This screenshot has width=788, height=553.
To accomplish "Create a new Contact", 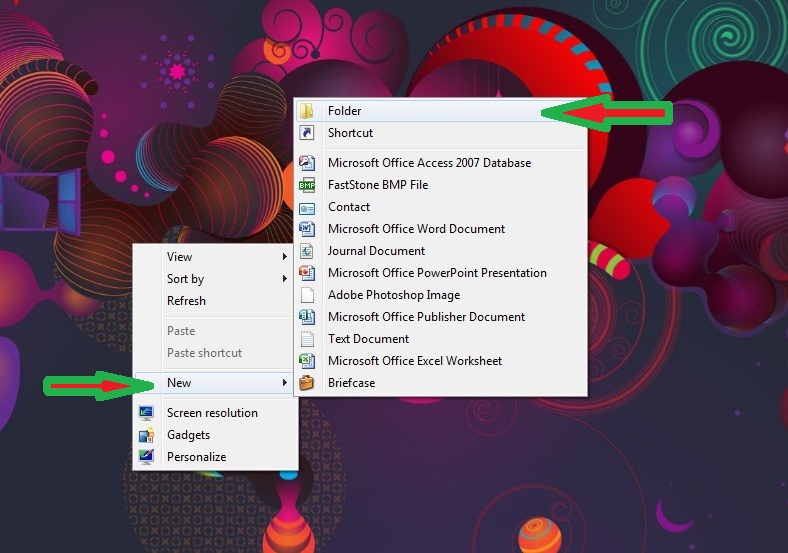I will [440, 207].
